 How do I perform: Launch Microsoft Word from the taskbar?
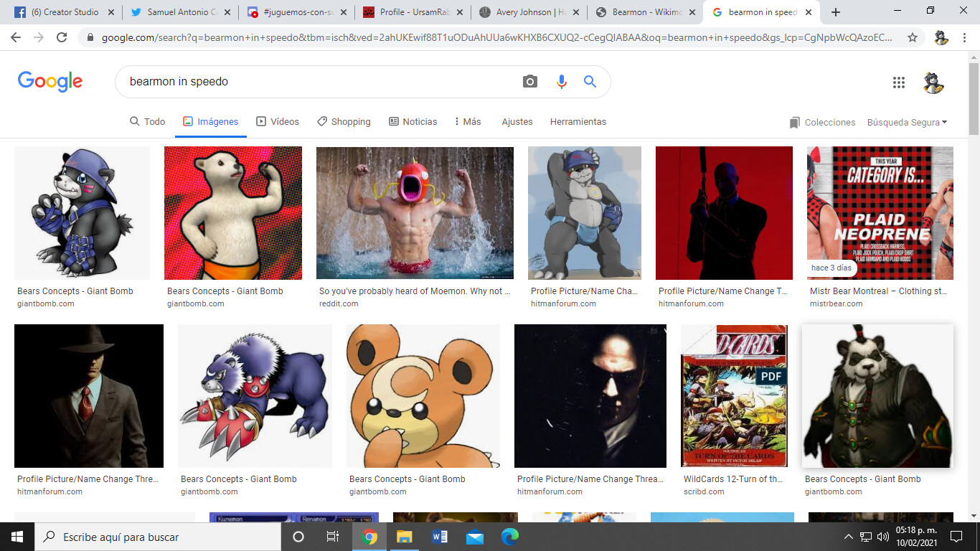(439, 537)
